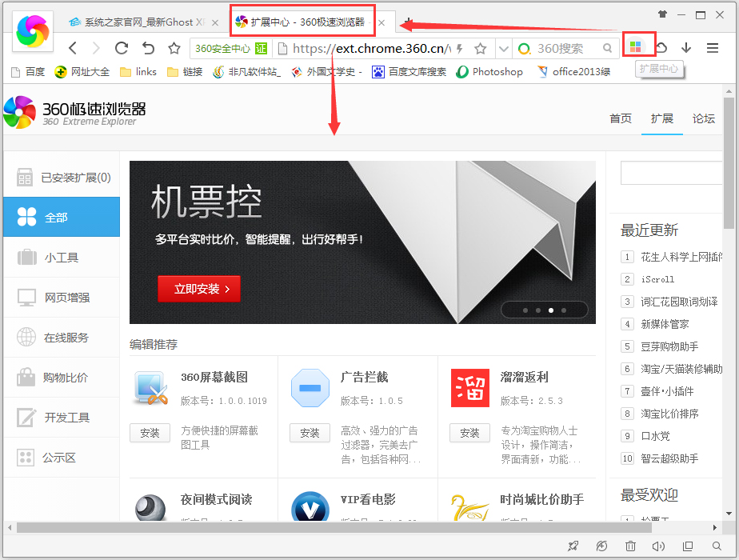
Task: Select the 全部 category
Action: pyautogui.click(x=62, y=217)
